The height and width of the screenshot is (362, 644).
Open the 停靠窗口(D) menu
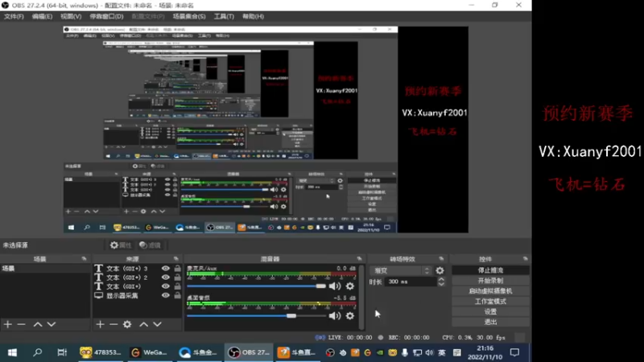(106, 16)
